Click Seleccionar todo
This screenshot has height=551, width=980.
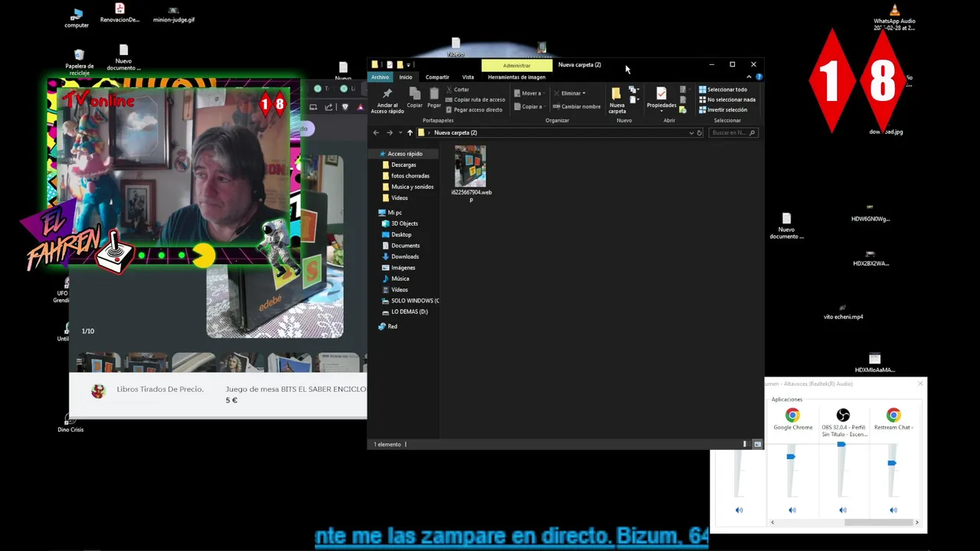[x=722, y=90]
